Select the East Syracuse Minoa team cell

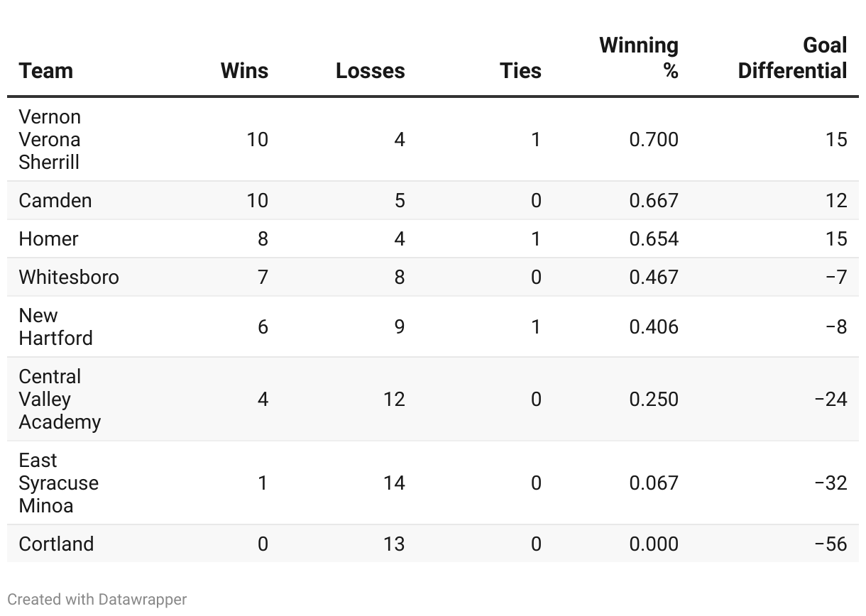tap(58, 483)
